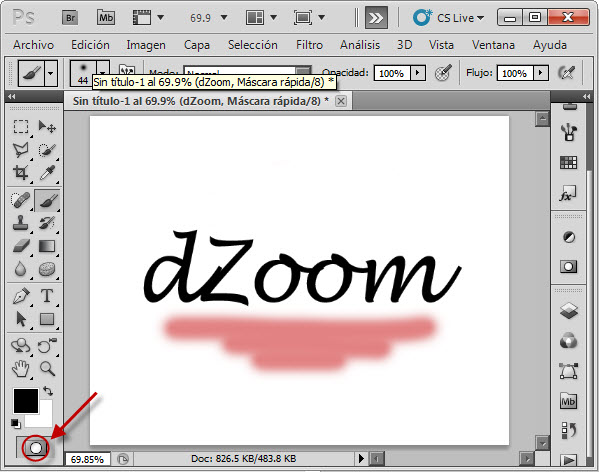
Task: Open the Styles fx panel
Action: 568,194
